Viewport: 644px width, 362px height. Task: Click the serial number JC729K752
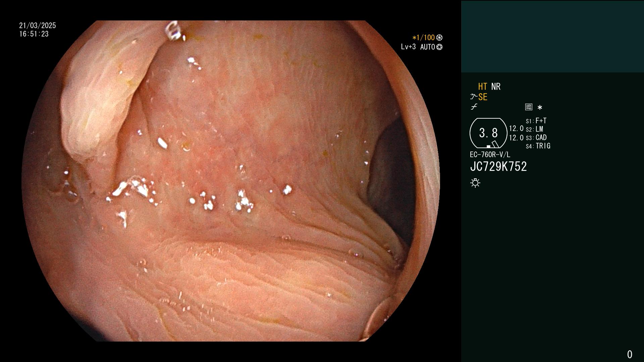(x=498, y=166)
